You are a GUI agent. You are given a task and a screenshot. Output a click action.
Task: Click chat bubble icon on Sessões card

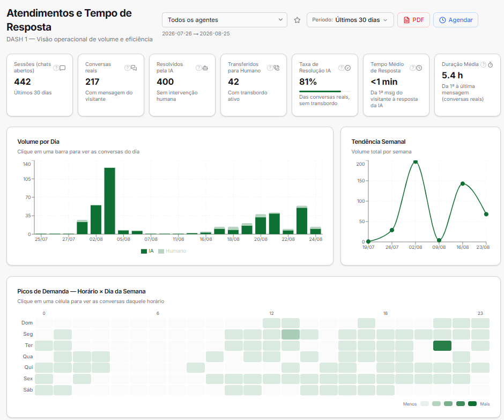[63, 68]
